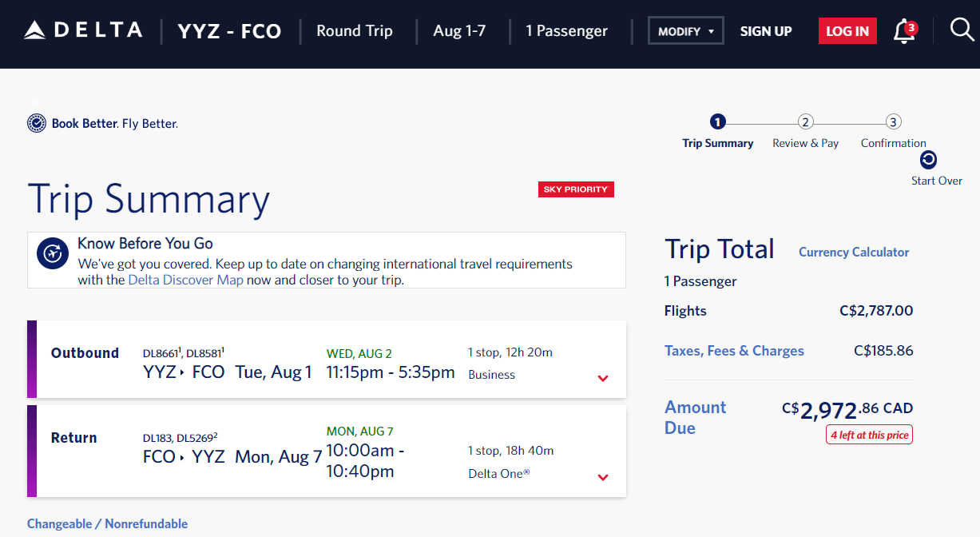Image resolution: width=980 pixels, height=537 pixels.
Task: Click the Book Better badge icon
Action: click(x=37, y=123)
